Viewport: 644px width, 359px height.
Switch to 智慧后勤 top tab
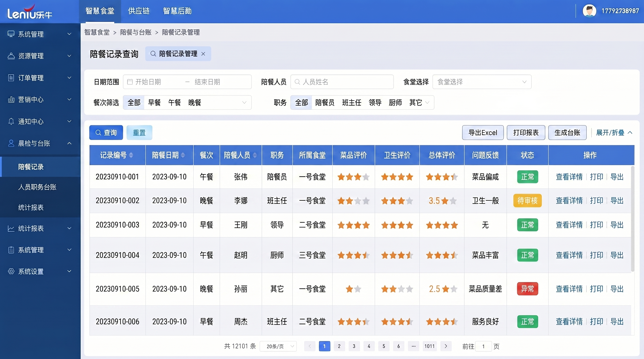coord(177,11)
